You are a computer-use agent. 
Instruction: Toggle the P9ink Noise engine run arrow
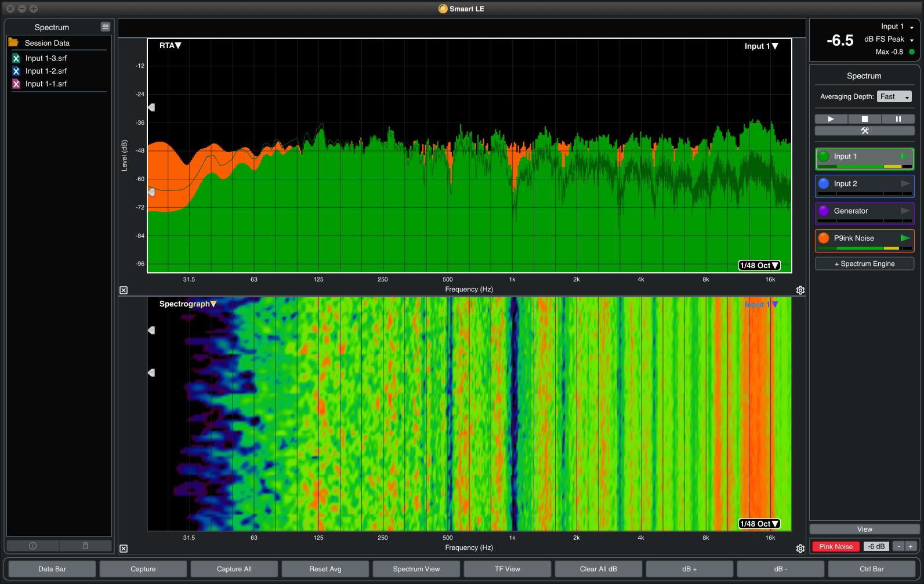click(x=905, y=238)
